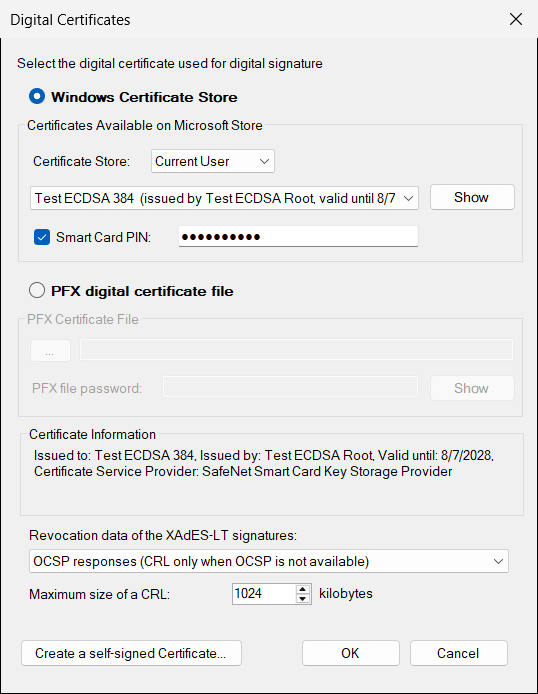Untick the Smart Card PIN checkbox

pos(42,237)
